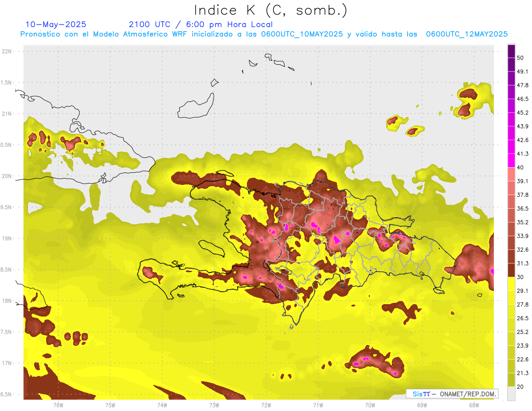Screen dimensions: 532x411
Task: Click the color scale value "49.1"
Action: click(523, 72)
